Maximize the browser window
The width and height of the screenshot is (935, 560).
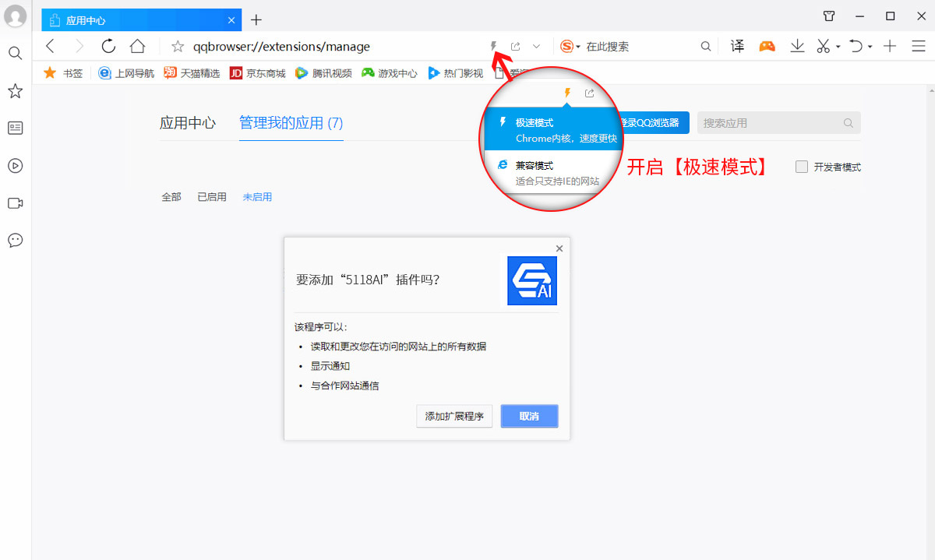[x=890, y=16]
